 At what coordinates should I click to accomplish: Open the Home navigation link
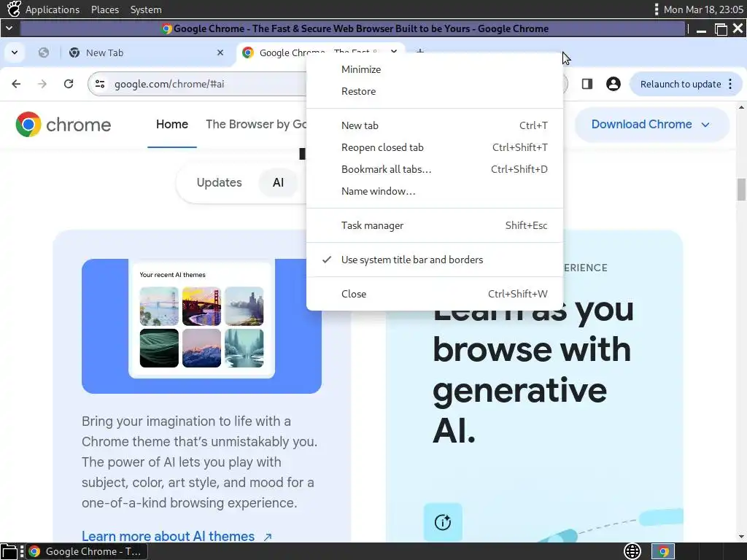click(172, 124)
